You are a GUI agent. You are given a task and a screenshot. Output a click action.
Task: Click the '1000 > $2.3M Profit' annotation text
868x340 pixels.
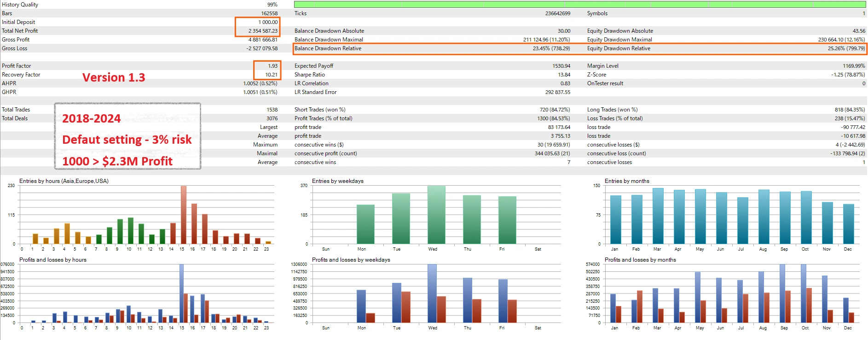tap(117, 161)
